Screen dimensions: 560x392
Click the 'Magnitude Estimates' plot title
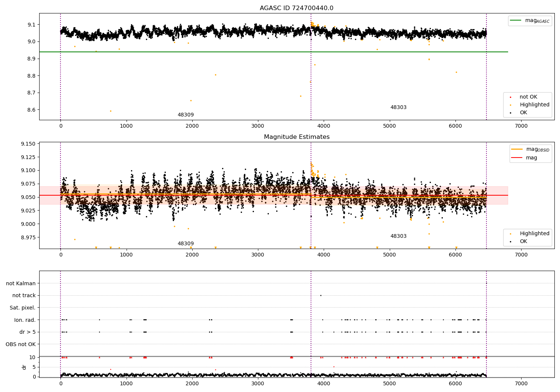coord(296,137)
